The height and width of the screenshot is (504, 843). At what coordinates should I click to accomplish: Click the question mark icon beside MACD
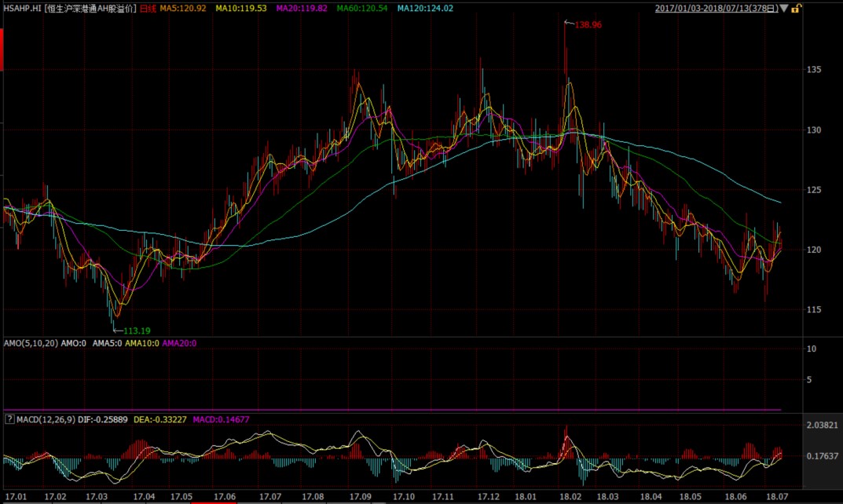[9, 420]
